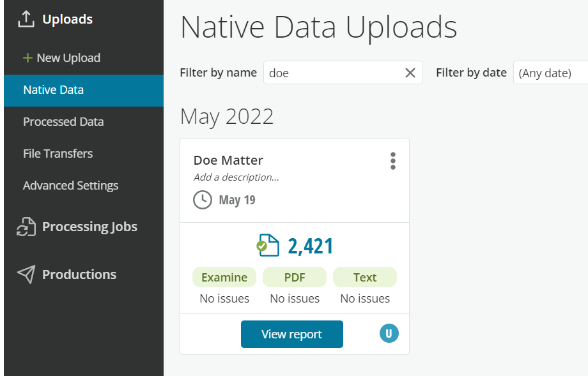Screen dimensions: 588x376
Task: Open the Processing Jobs sync-document icon
Action: (26, 227)
